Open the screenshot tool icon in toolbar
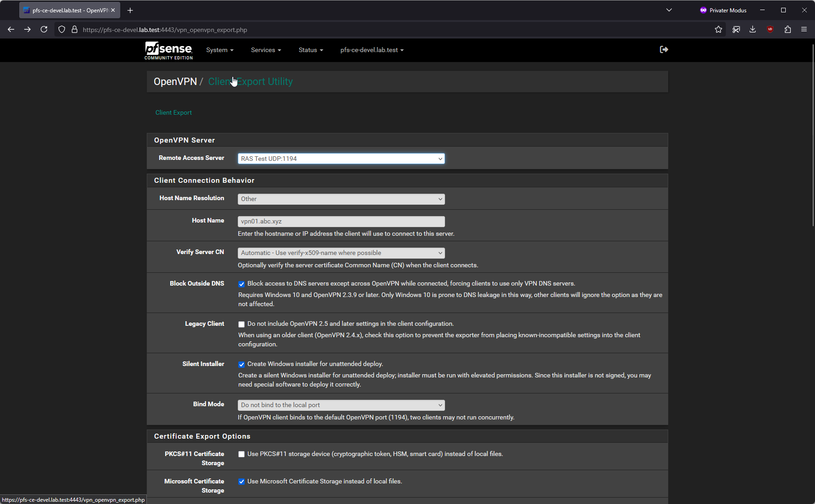Image resolution: width=815 pixels, height=504 pixels. [x=736, y=30]
